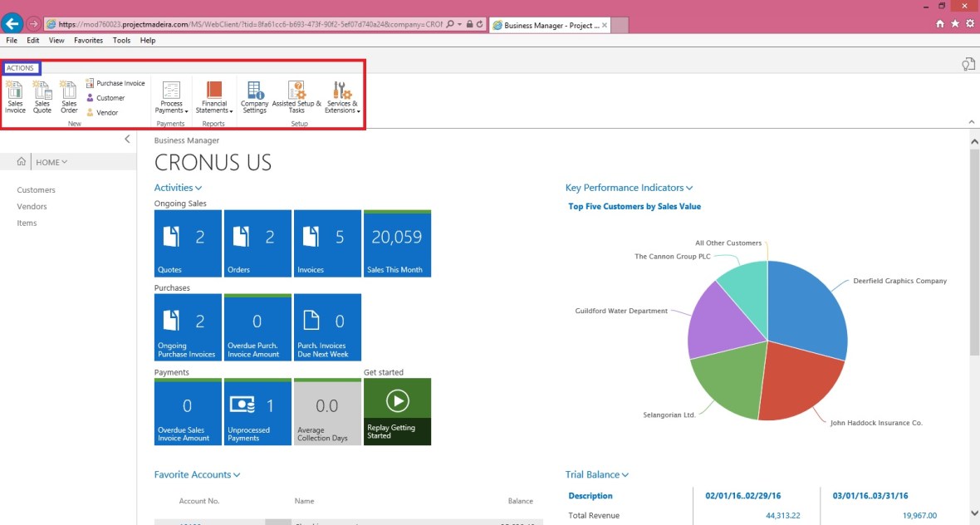
Task: Collapse the left navigation pane
Action: click(127, 139)
